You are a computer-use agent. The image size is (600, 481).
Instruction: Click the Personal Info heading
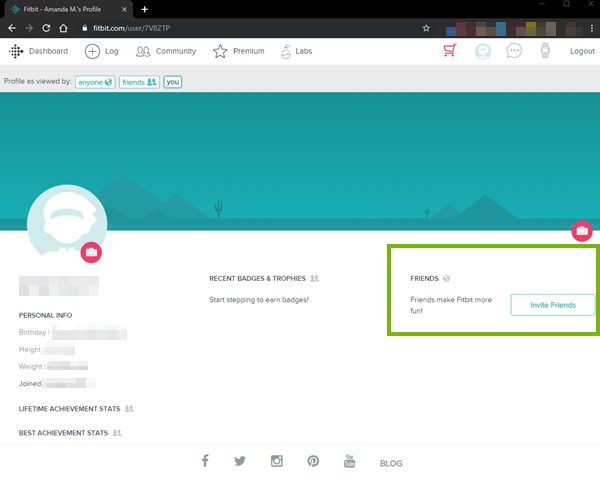[46, 315]
